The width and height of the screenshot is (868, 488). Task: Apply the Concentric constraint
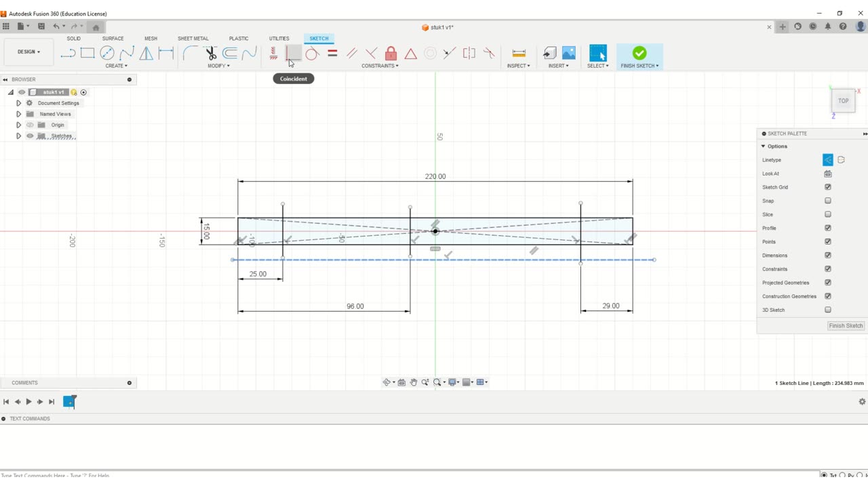pyautogui.click(x=430, y=54)
